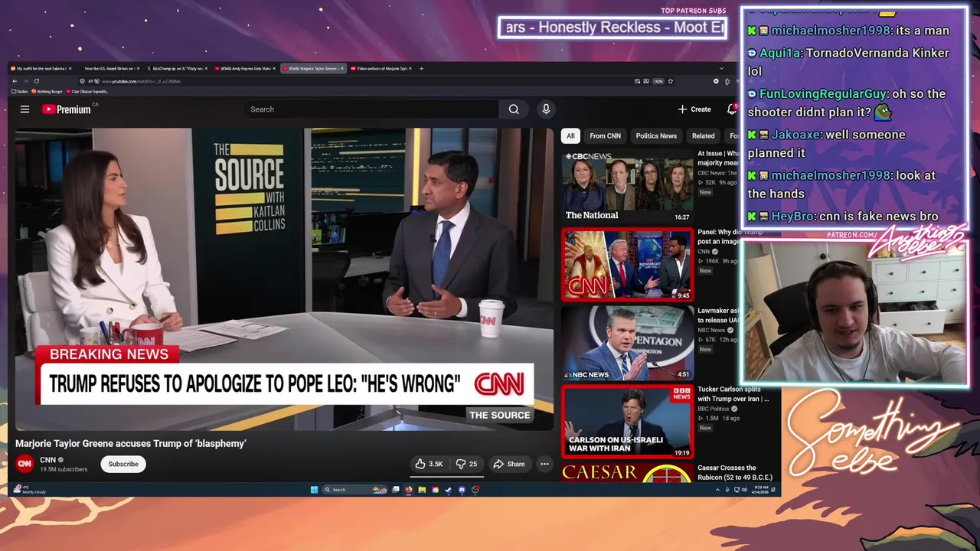This screenshot has width=980, height=551.
Task: Go to YouTube Premium home logo
Action: point(66,109)
